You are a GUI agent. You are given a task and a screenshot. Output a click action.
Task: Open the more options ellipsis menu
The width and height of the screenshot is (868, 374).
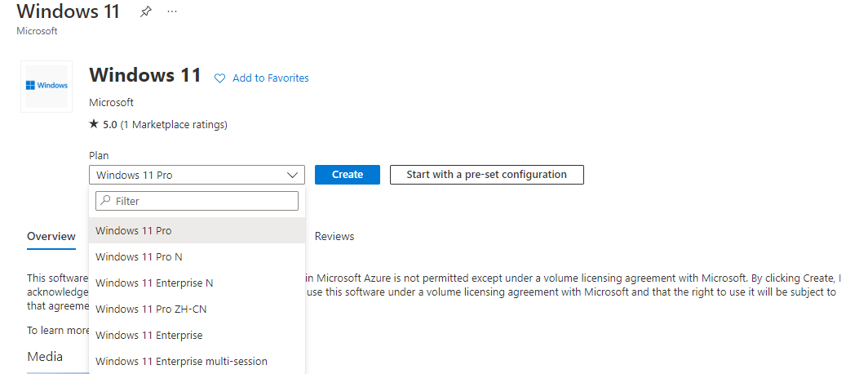[171, 12]
